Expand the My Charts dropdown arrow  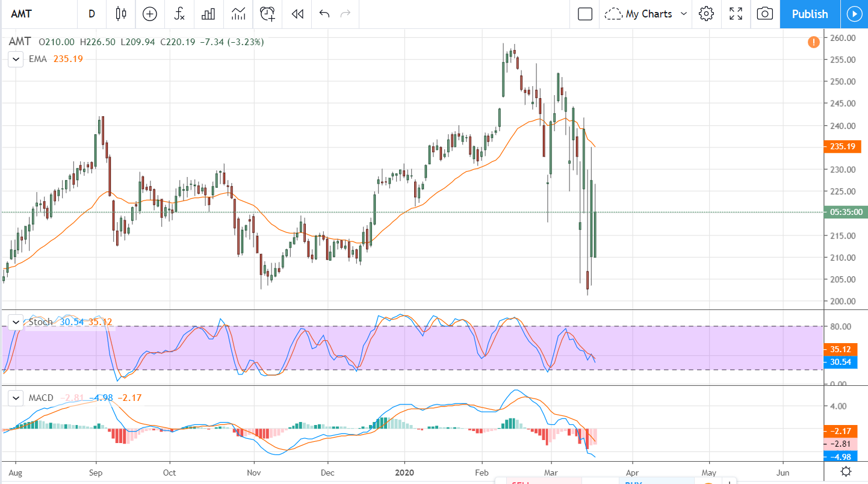click(684, 14)
